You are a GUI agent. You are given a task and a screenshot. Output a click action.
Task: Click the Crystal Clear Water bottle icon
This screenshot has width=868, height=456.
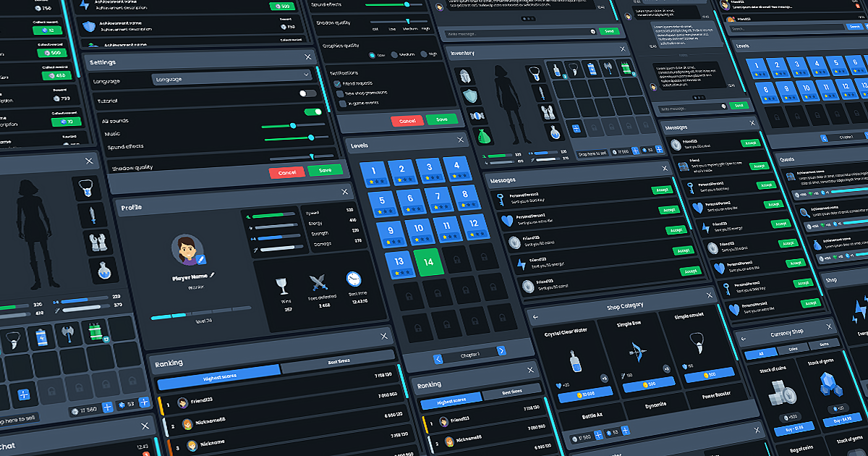pos(576,362)
